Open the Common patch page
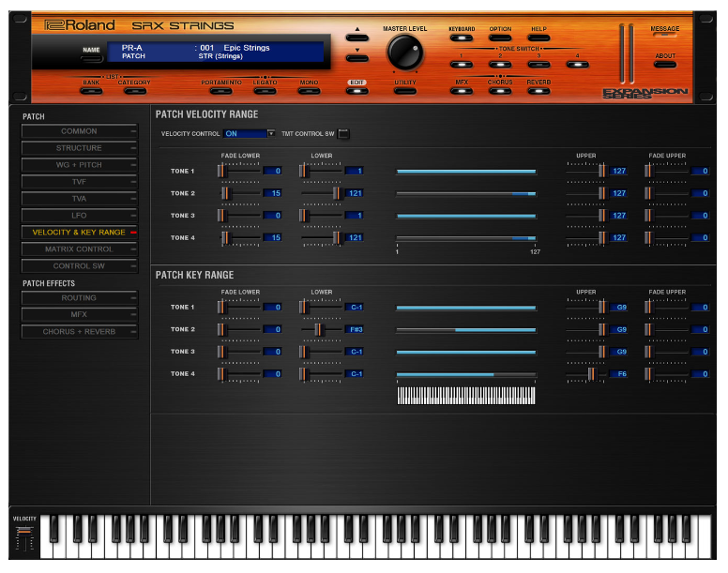This screenshot has height=573, width=728. [80, 131]
